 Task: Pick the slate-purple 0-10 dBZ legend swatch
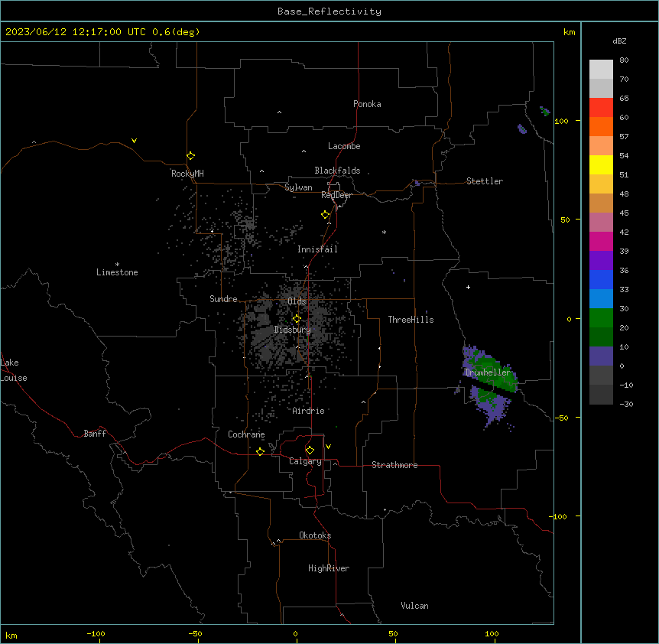[x=601, y=356]
